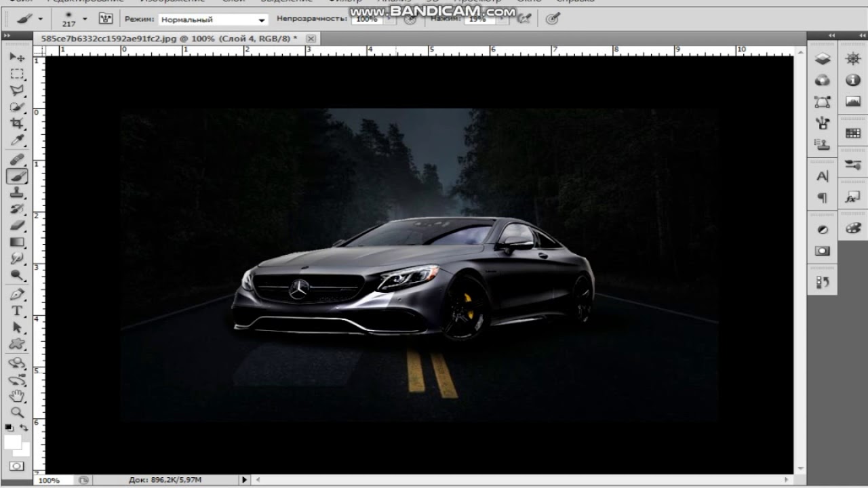Select the Eyedropper tool
The height and width of the screenshot is (488, 868).
point(17,141)
